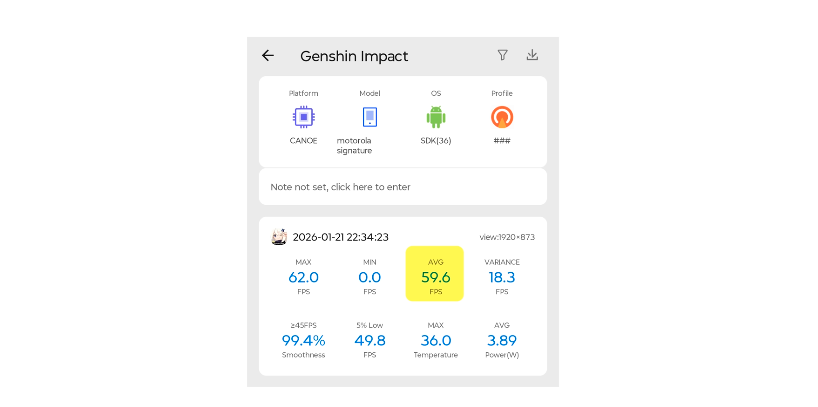
Task: Click the view:1920×873 resolution label
Action: 506,237
